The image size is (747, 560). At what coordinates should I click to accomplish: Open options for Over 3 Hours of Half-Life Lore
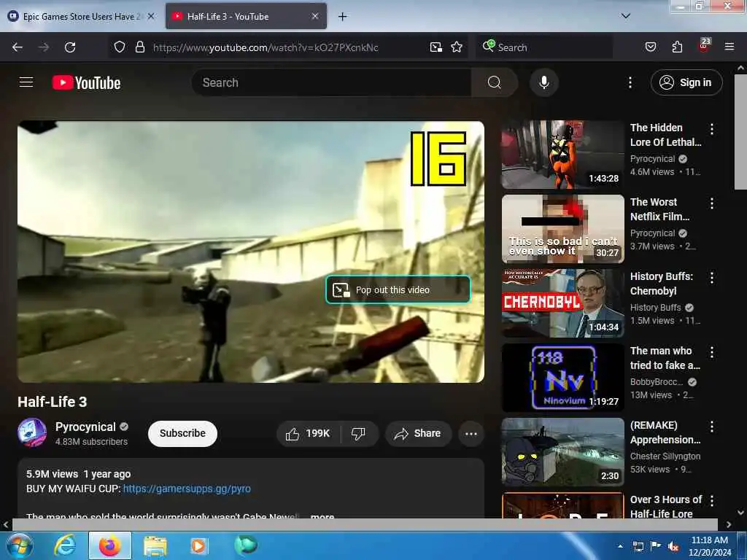712,500
